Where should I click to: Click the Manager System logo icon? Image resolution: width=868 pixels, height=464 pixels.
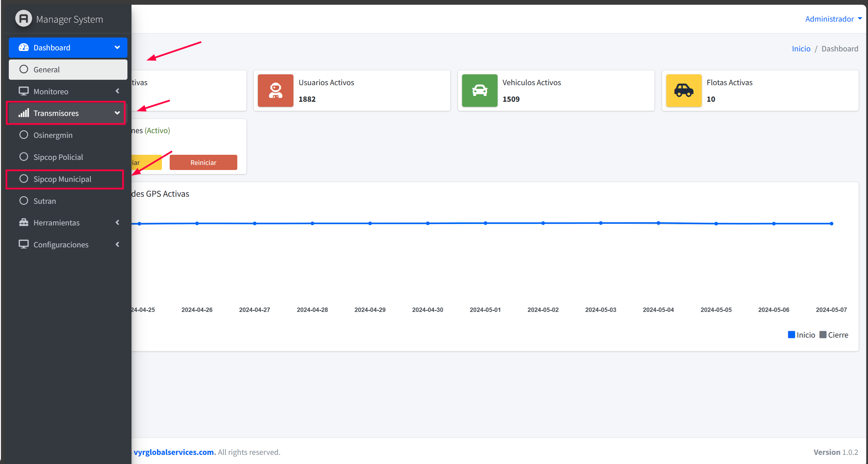24,19
